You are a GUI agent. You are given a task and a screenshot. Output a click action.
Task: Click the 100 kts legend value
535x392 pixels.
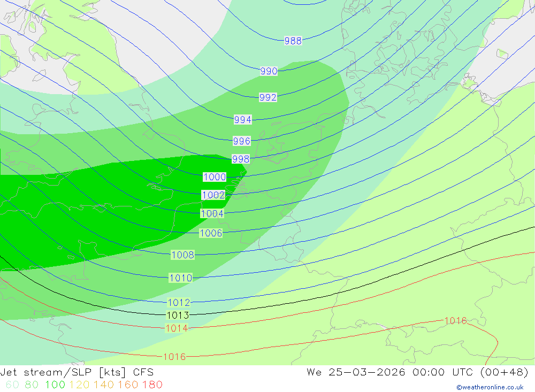point(55,385)
